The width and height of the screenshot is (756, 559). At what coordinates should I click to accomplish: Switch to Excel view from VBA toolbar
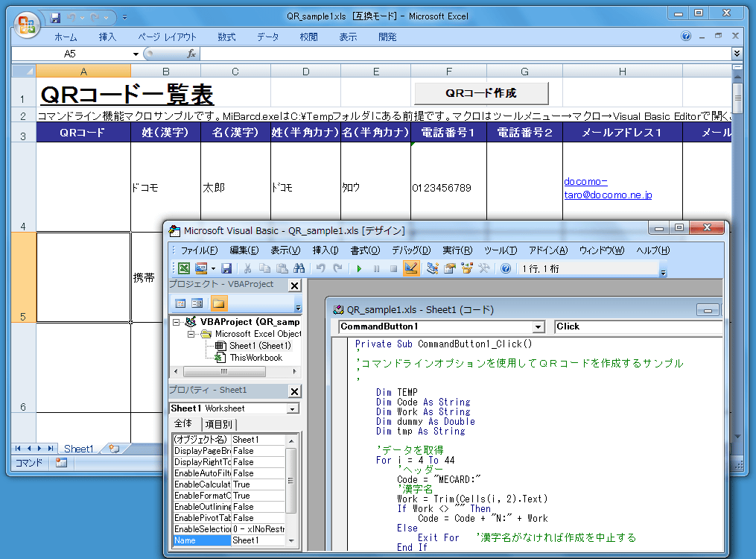(x=184, y=268)
